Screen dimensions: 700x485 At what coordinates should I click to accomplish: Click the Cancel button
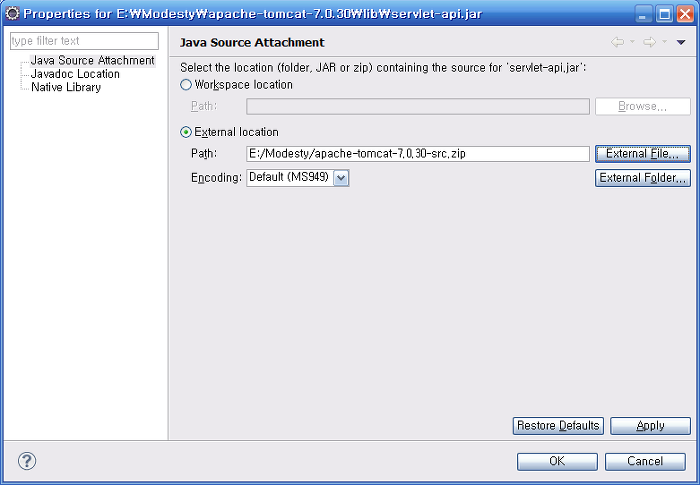click(x=645, y=461)
